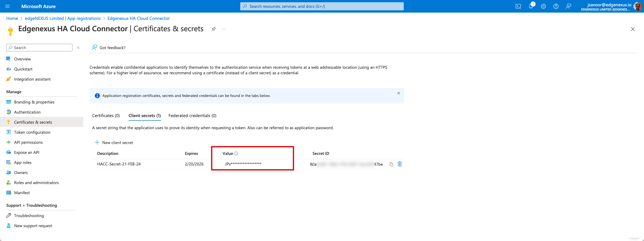Viewport: 644px width, 241px height.
Task: Open the user account avatar
Action: 638,6
